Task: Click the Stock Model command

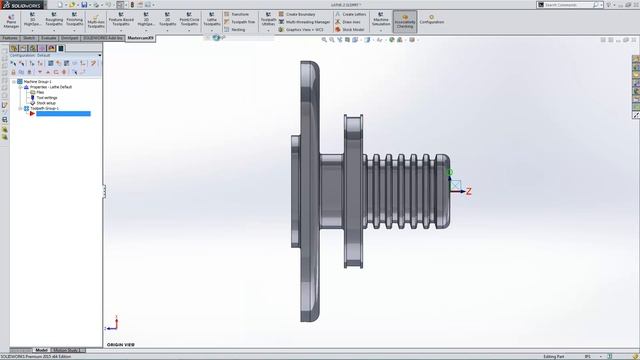Action: coord(349,29)
